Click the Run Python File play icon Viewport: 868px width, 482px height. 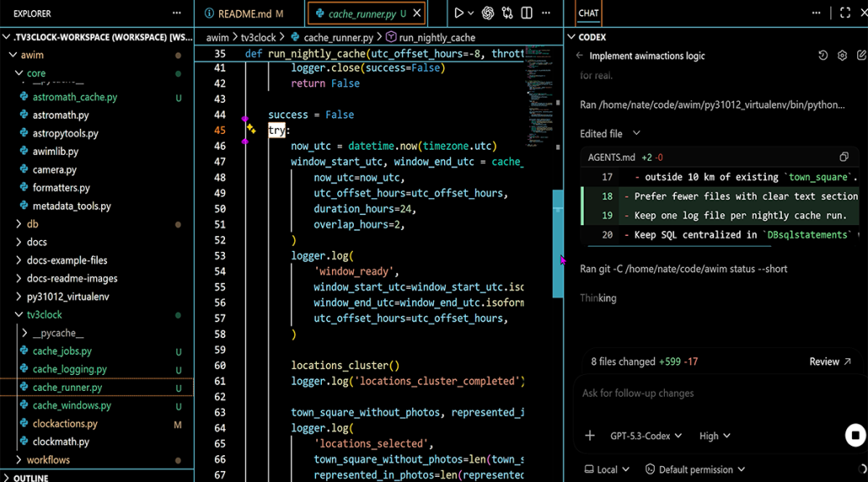[x=458, y=13]
